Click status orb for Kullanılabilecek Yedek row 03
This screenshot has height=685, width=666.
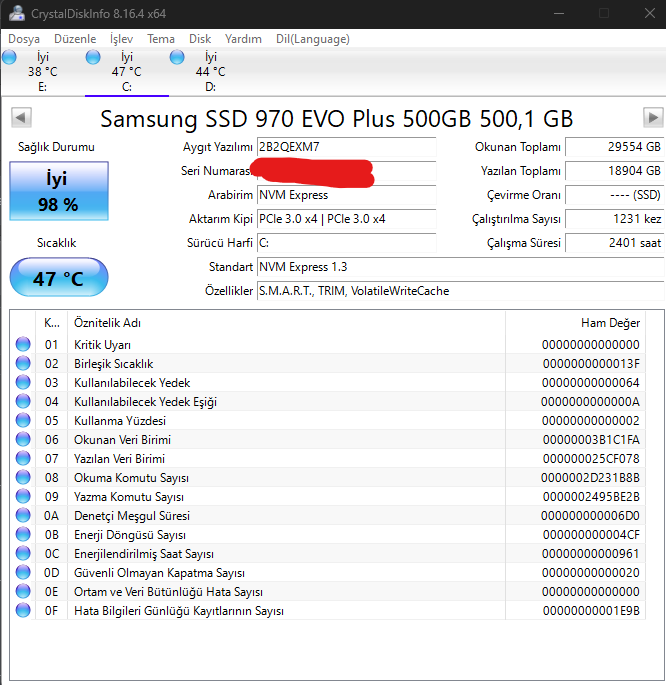click(23, 382)
